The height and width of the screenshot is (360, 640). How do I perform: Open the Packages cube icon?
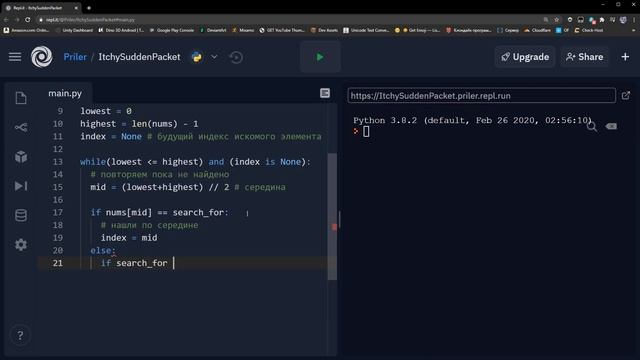pos(21,157)
